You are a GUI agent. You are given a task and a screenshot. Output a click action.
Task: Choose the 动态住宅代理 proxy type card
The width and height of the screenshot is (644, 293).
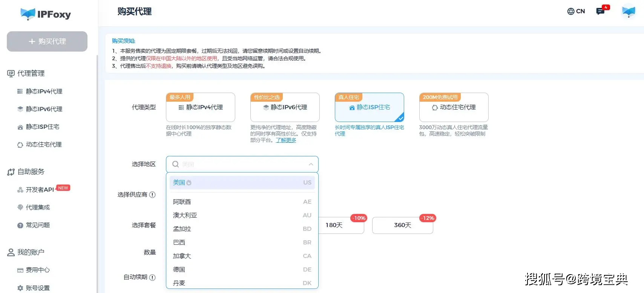(454, 108)
